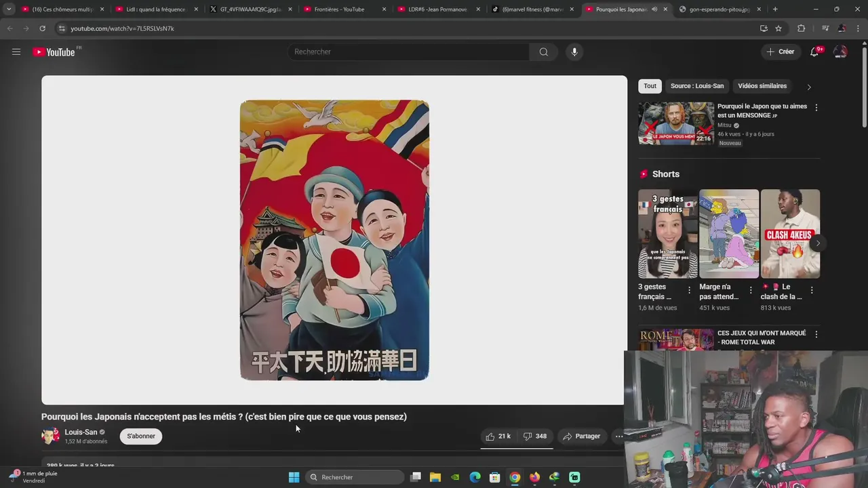
Task: Subscribe with the S'abonner button
Action: tap(141, 436)
